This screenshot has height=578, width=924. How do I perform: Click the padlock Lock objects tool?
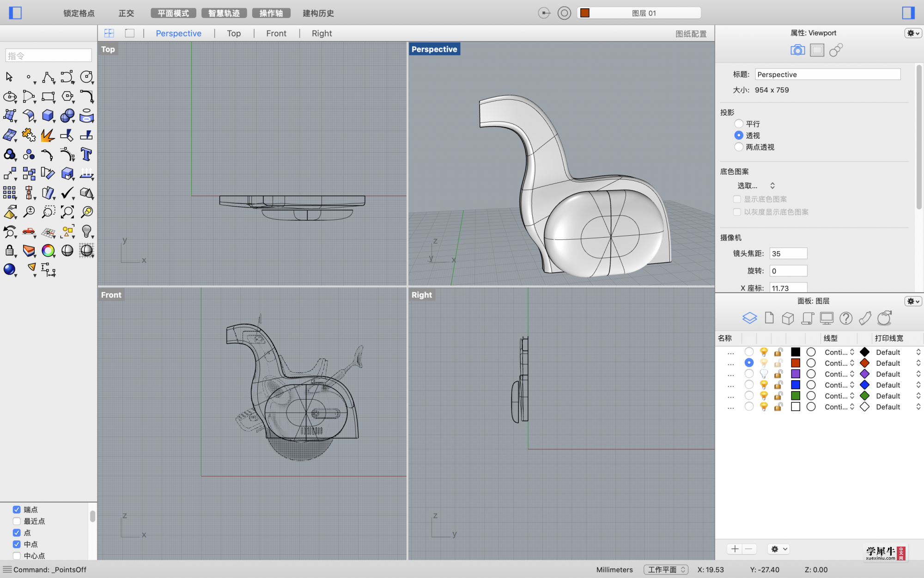(10, 251)
